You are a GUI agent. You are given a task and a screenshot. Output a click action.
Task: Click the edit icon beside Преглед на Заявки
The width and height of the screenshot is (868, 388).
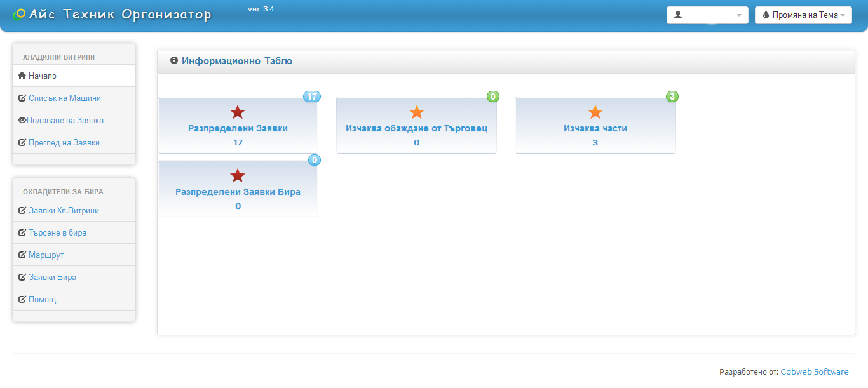22,143
